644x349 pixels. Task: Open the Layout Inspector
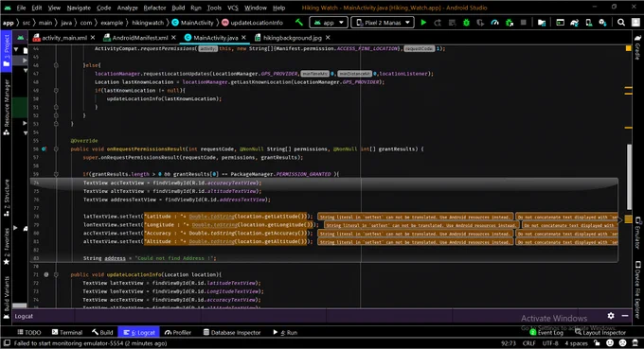point(600,332)
